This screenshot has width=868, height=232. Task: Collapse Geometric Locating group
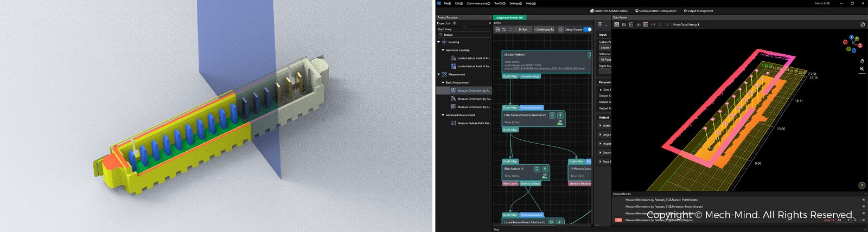[x=443, y=50]
